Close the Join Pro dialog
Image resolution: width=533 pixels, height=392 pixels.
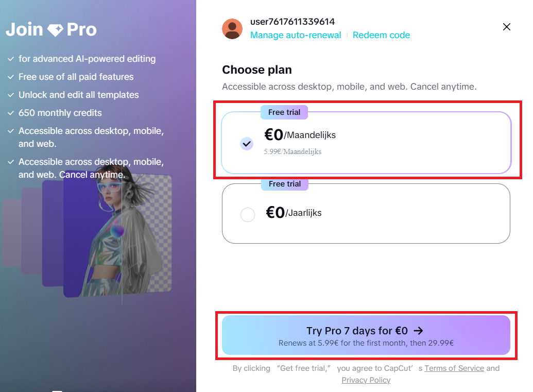pyautogui.click(x=507, y=27)
